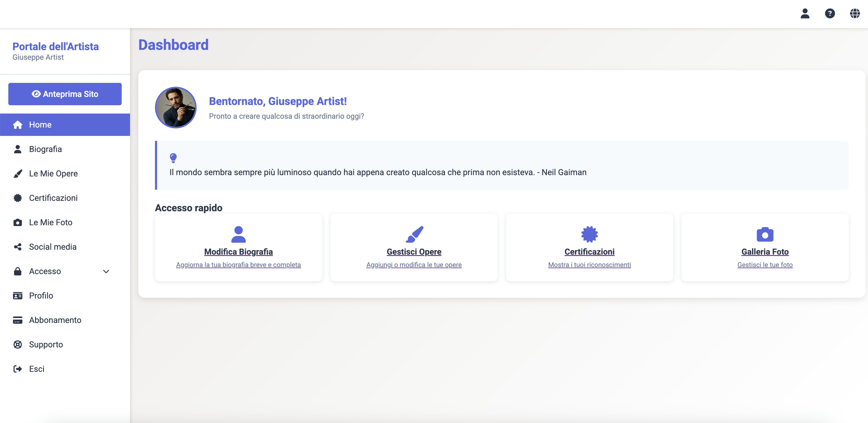Open Social media in sidebar

click(65, 247)
